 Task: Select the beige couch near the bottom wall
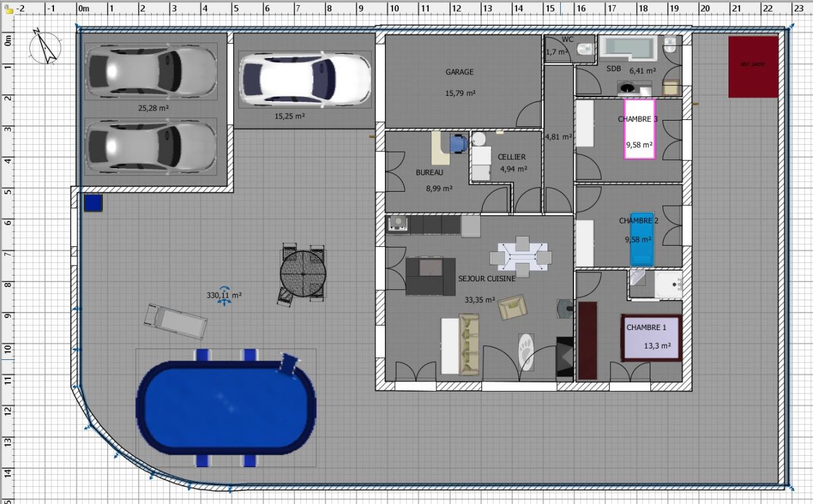(x=469, y=344)
